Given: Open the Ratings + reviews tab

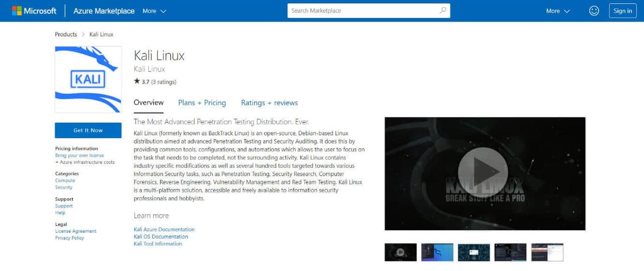Looking at the screenshot, I should pos(269,103).
